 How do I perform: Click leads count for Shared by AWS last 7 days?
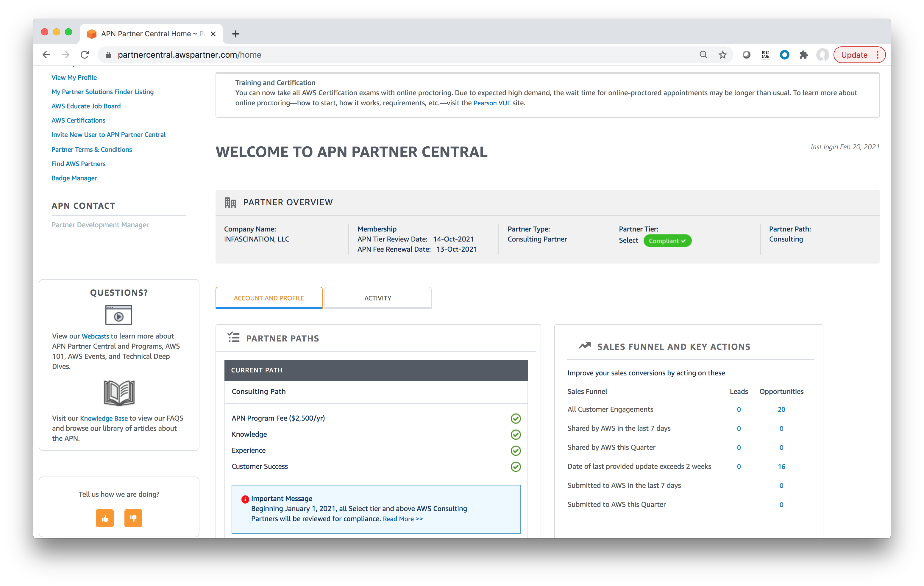click(739, 428)
